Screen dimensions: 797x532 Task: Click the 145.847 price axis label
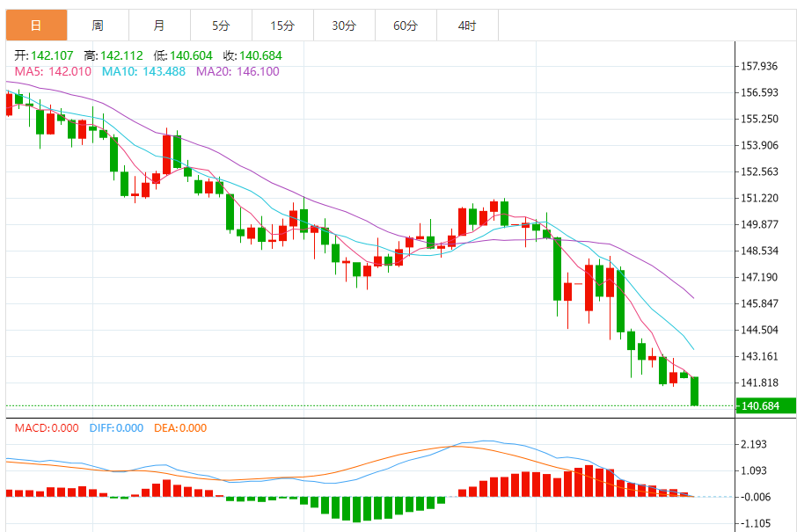pos(759,304)
